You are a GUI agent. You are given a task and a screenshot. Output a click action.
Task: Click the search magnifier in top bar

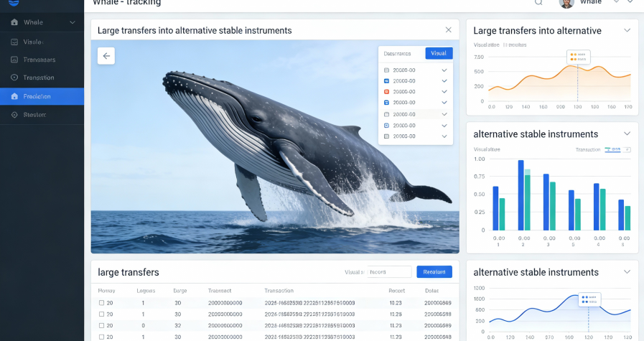coord(538,3)
